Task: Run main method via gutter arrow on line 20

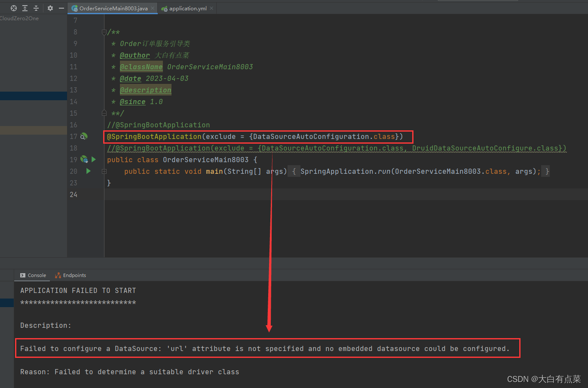Action: [89, 171]
